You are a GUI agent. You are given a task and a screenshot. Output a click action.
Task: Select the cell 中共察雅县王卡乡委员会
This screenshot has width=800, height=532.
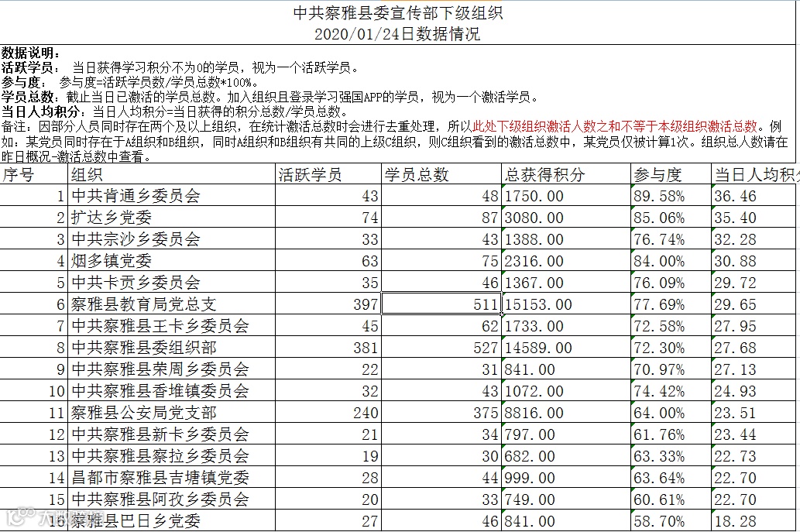[x=171, y=326]
